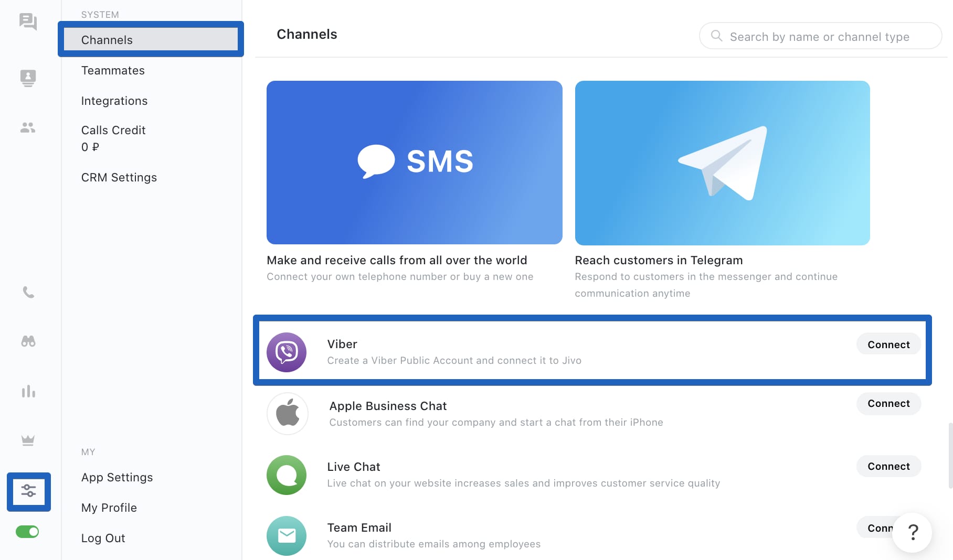Connect Apple Business Chat
This screenshot has height=560, width=953.
888,404
